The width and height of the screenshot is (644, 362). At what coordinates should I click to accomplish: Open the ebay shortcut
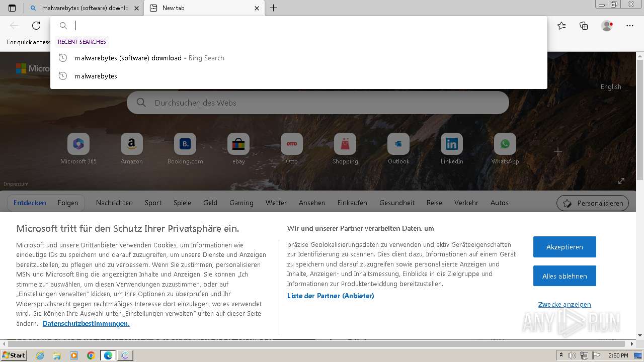point(238,149)
